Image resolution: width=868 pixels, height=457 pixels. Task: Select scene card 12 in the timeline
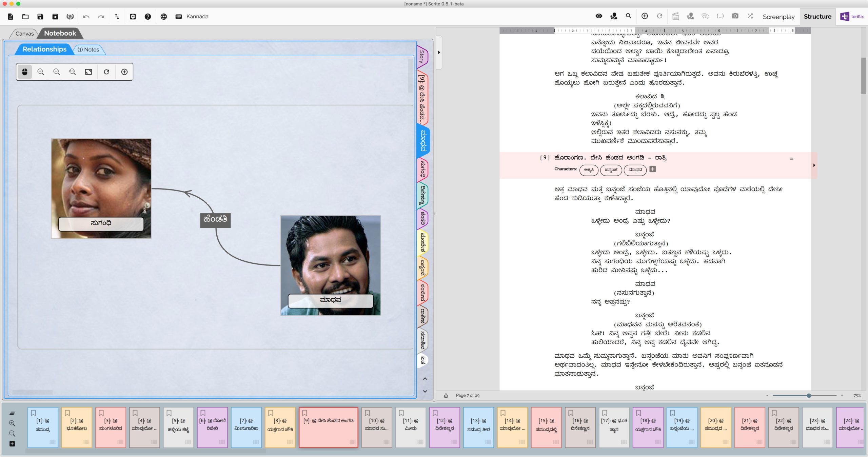point(445,427)
